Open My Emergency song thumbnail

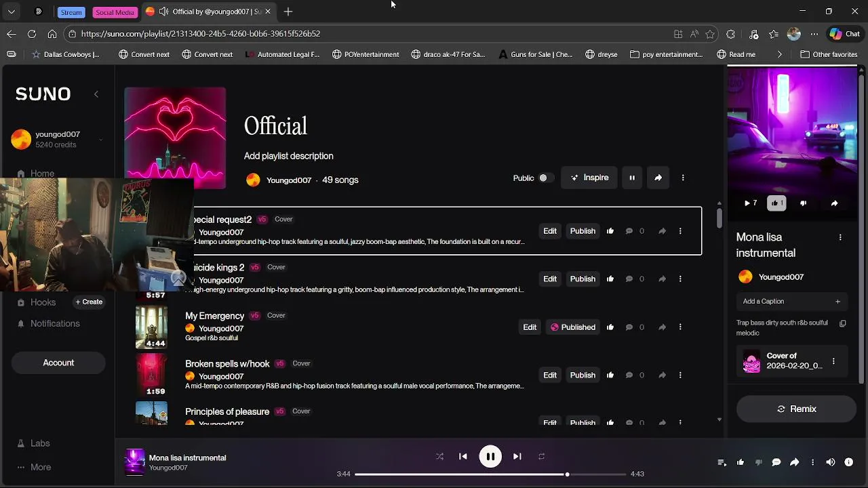151,327
